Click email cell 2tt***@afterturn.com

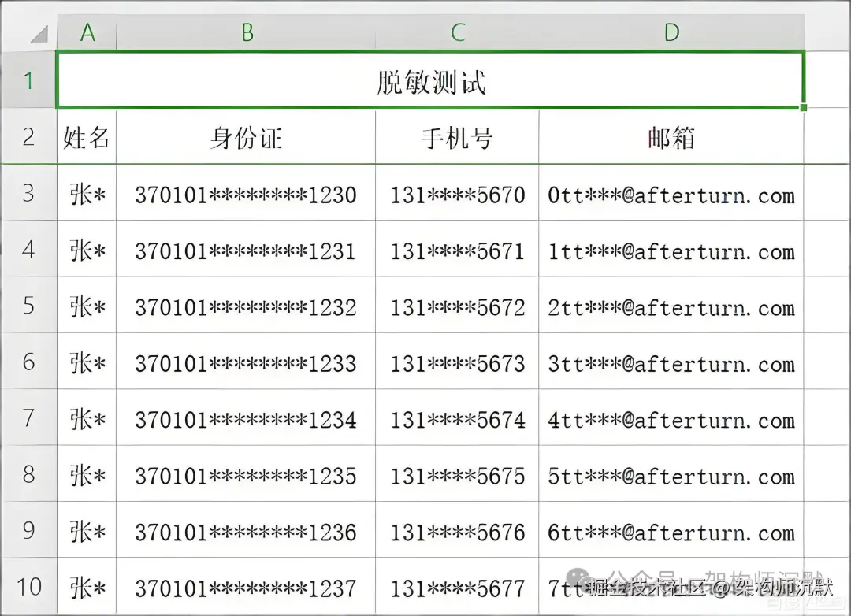tap(671, 306)
